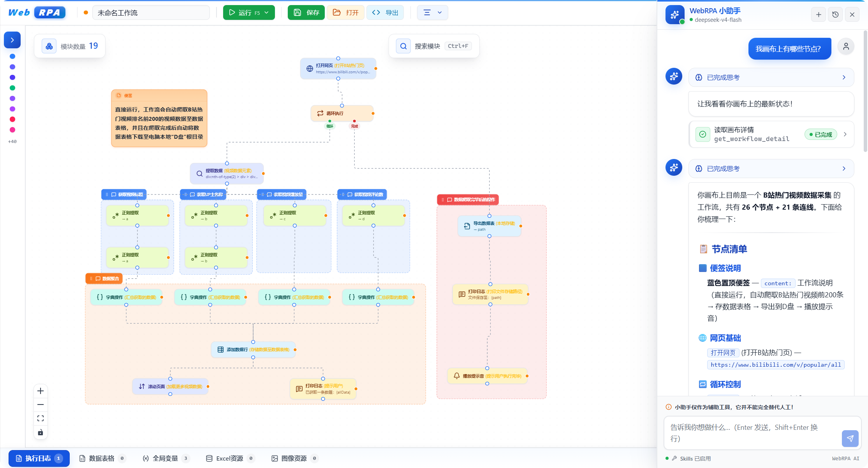Screen dimensions: 868x468
Task: Click the Web RPA logo
Action: click(37, 12)
